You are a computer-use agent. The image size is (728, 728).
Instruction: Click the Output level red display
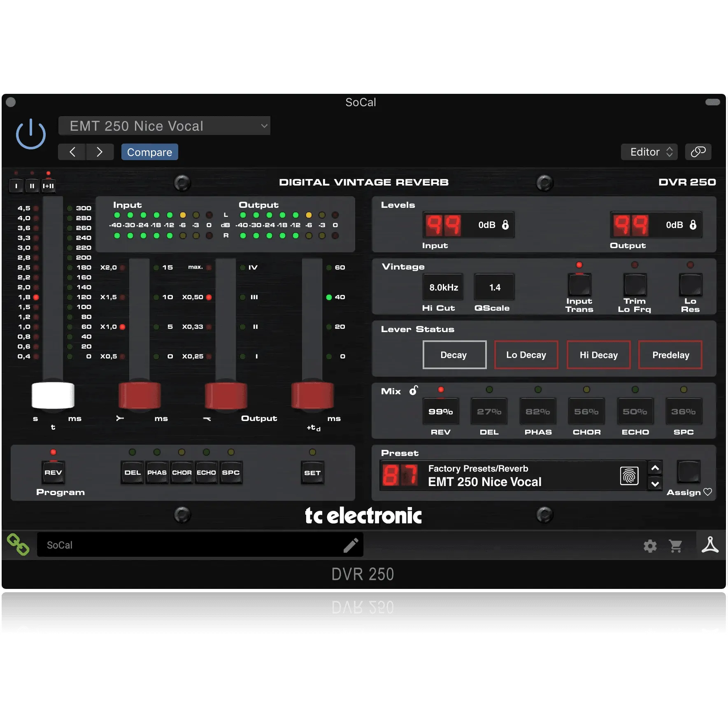click(x=630, y=225)
